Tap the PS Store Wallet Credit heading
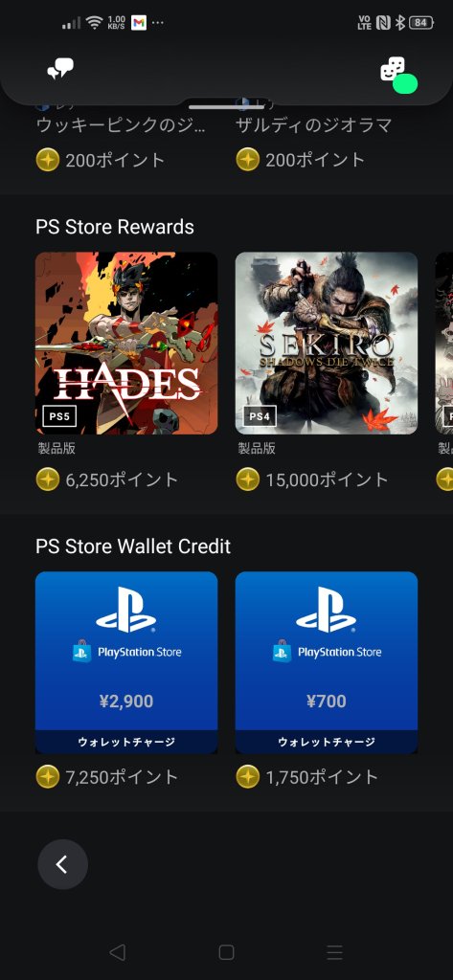The image size is (453, 980). pos(133,546)
